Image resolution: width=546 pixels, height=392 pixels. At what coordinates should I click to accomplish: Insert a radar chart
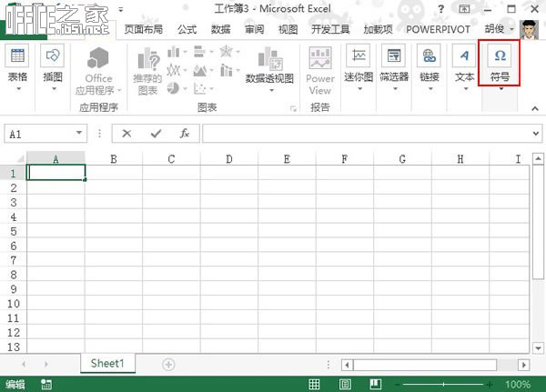[226, 52]
